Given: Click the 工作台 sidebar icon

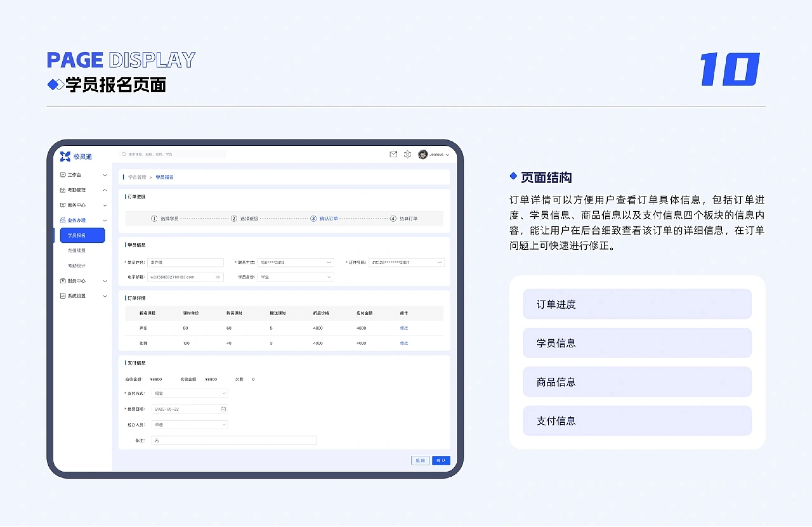Looking at the screenshot, I should [63, 175].
